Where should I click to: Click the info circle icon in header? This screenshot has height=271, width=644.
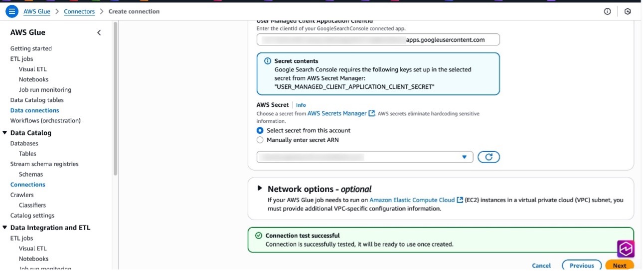point(607,11)
